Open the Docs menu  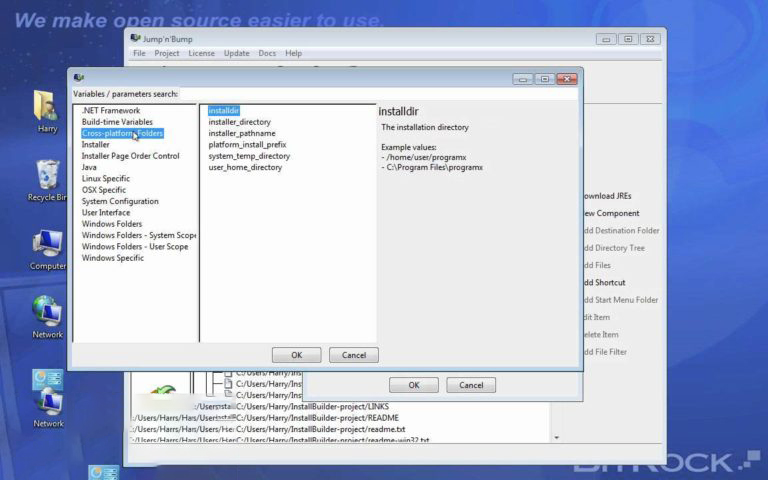(x=267, y=53)
